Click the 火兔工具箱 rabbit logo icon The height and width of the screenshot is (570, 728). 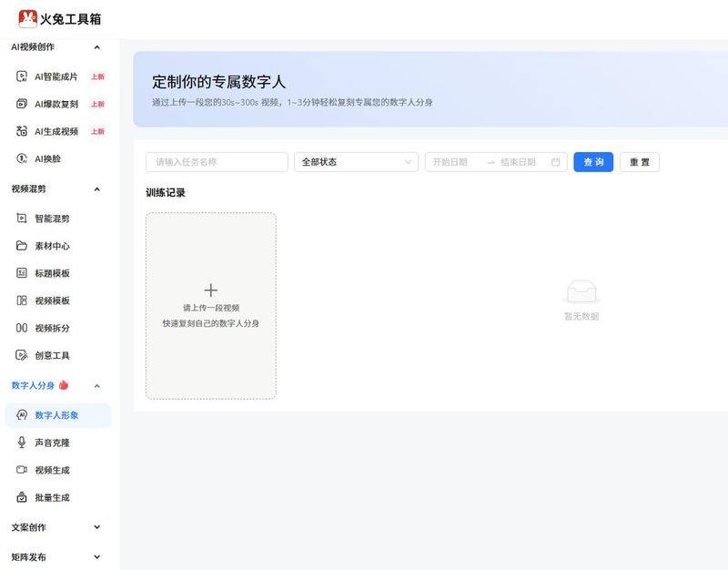pyautogui.click(x=27, y=18)
